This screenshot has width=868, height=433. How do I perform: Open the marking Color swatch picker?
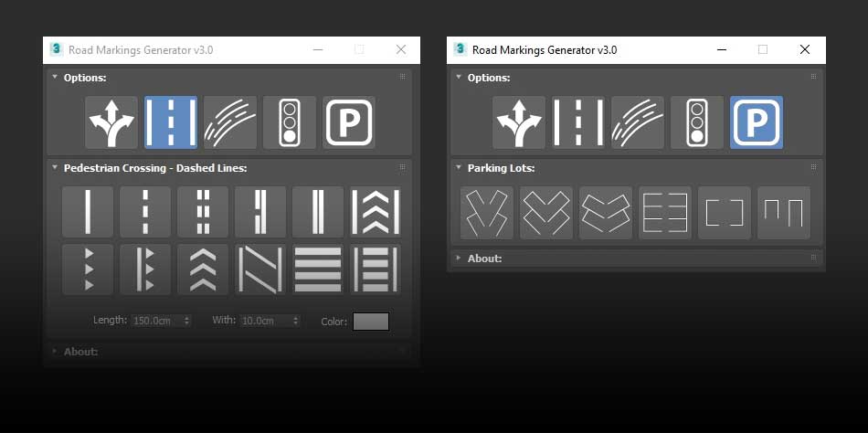coord(370,322)
